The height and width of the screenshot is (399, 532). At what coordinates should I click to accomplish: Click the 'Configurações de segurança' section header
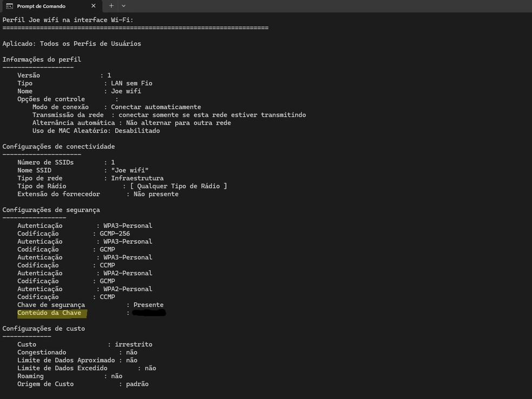(51, 210)
